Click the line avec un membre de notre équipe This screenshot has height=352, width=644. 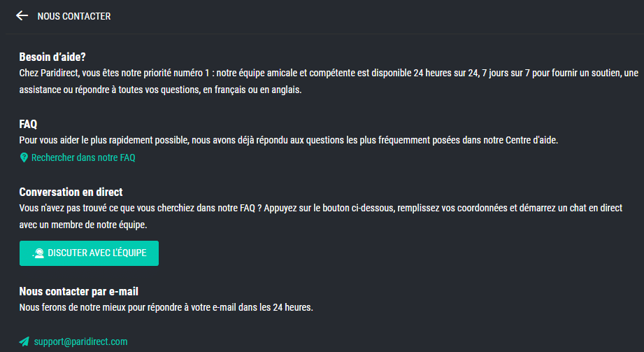(x=83, y=225)
